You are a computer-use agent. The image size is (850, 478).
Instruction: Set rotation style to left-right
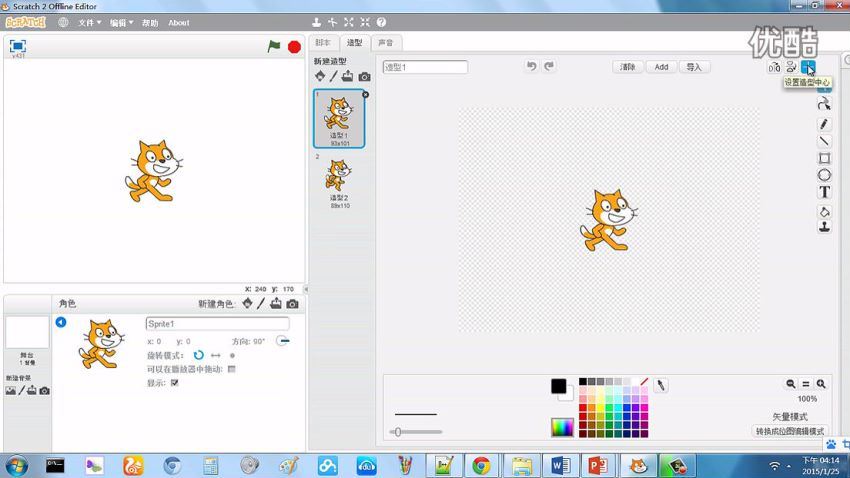click(x=216, y=356)
